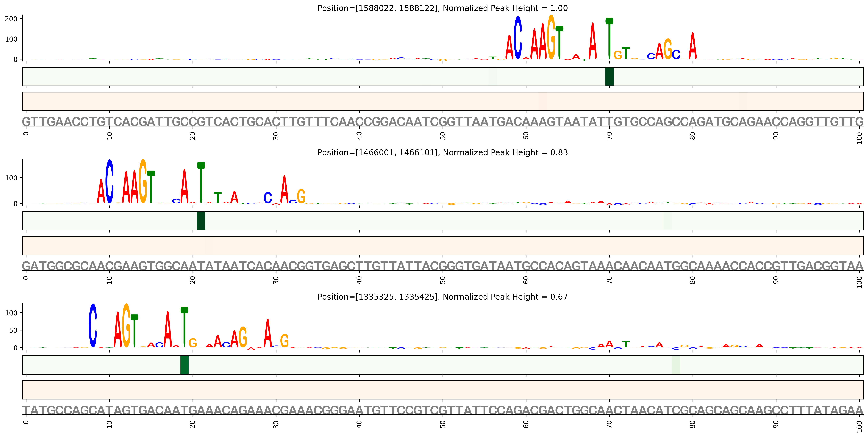Click x-axis tick label 20 under the middle sequence
The image size is (868, 437).
[x=192, y=280]
